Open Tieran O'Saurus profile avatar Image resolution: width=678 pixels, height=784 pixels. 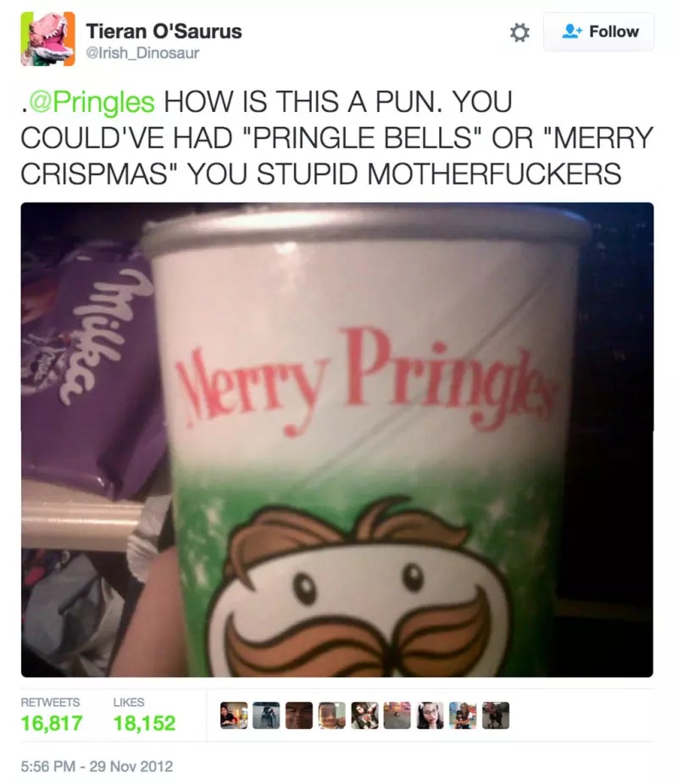pyautogui.click(x=48, y=38)
